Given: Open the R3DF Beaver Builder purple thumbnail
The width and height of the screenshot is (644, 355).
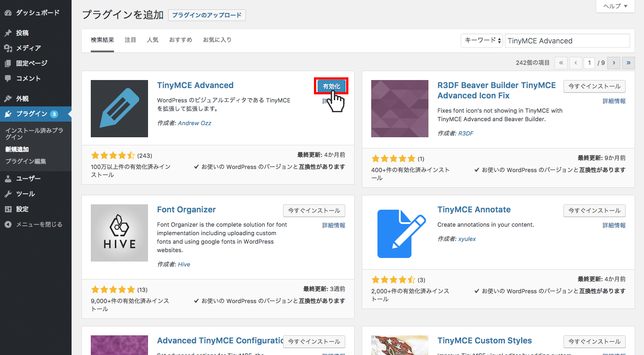Looking at the screenshot, I should [x=400, y=109].
